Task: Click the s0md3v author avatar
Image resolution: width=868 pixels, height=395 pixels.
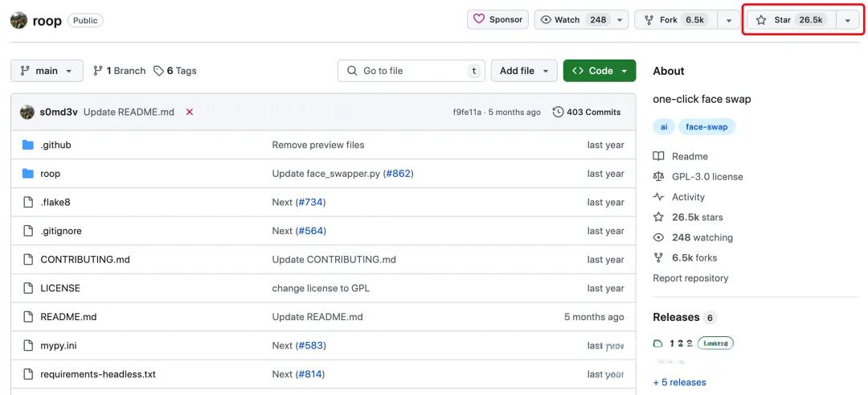Action: (x=27, y=112)
